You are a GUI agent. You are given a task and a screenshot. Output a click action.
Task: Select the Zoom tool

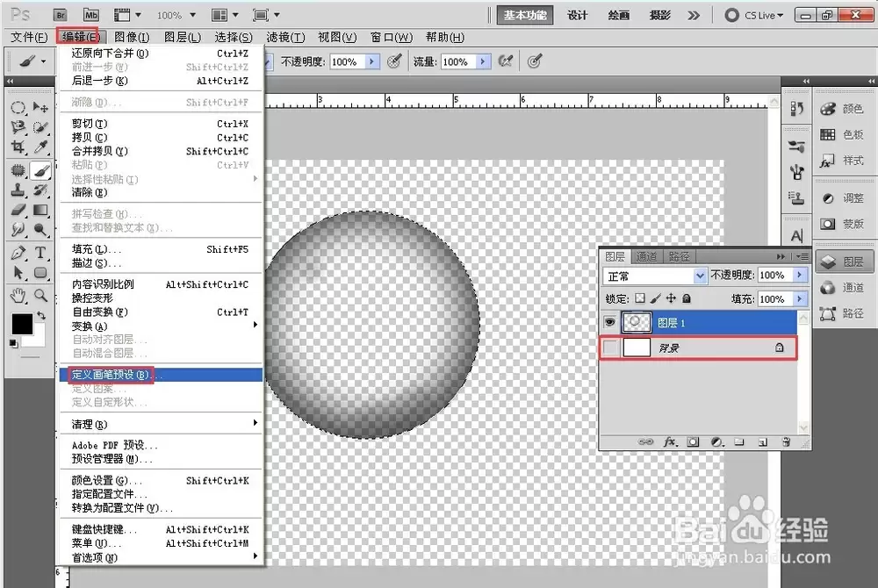(40, 296)
